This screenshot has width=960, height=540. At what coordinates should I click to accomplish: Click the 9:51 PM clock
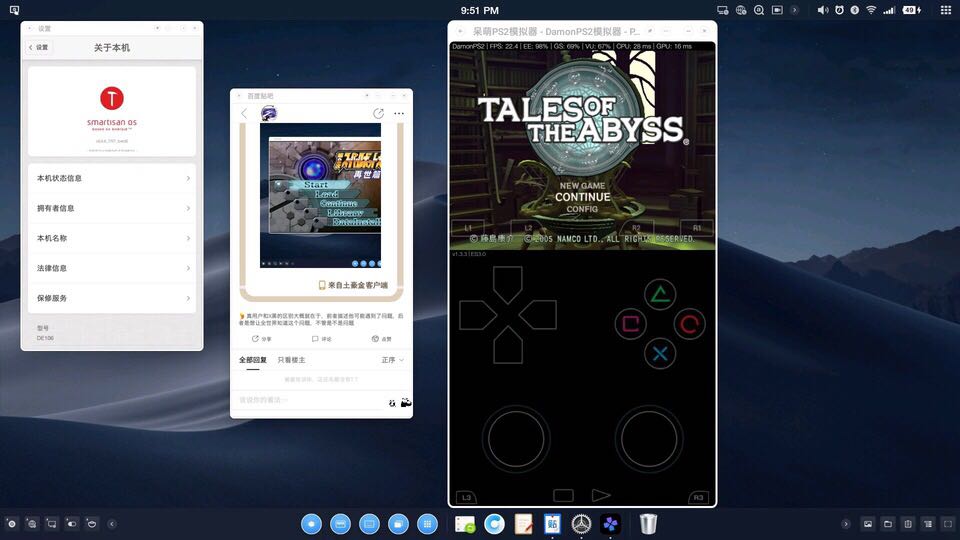point(479,10)
